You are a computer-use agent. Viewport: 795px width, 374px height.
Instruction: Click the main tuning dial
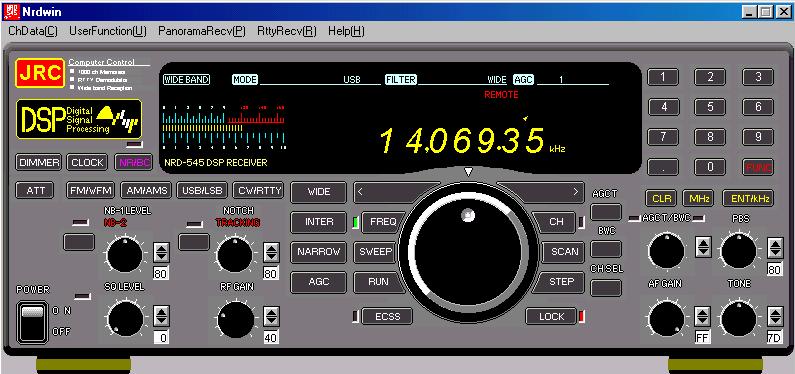tap(468, 251)
